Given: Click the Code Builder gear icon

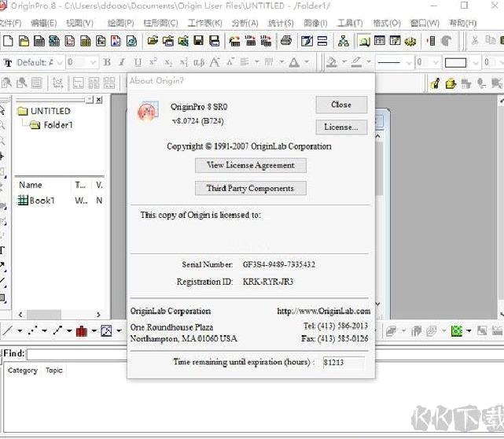Looking at the screenshot, I should click(x=410, y=41).
